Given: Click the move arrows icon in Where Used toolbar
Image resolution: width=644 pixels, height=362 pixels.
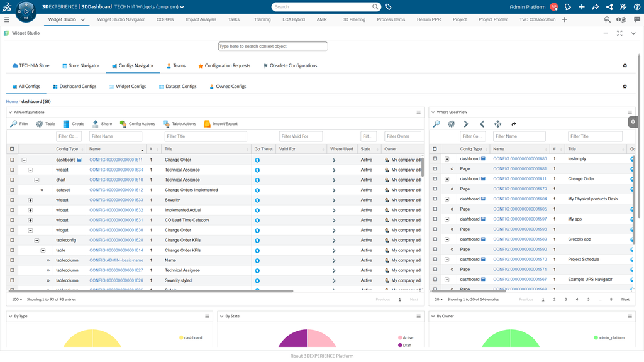Looking at the screenshot, I should tap(498, 124).
